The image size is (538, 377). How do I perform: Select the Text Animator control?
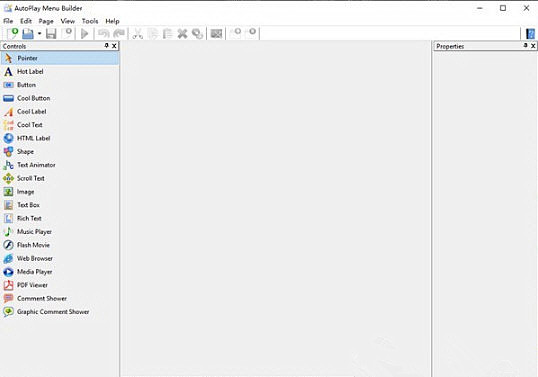[30, 165]
